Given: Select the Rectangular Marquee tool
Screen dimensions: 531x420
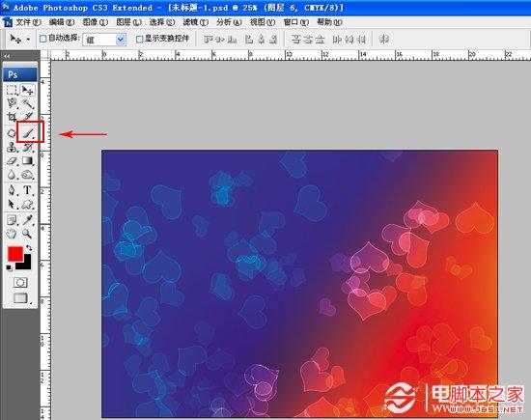Looking at the screenshot, I should tap(12, 90).
